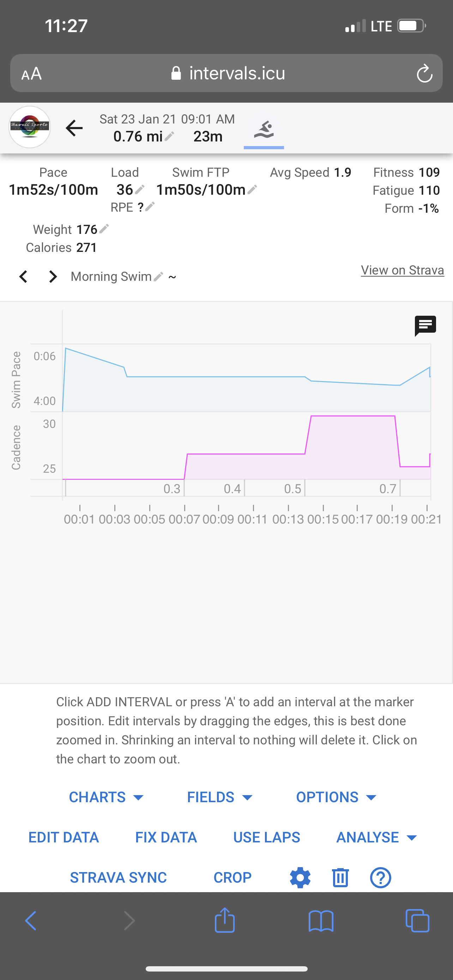
Task: Open the chart comments message icon
Action: [x=425, y=326]
